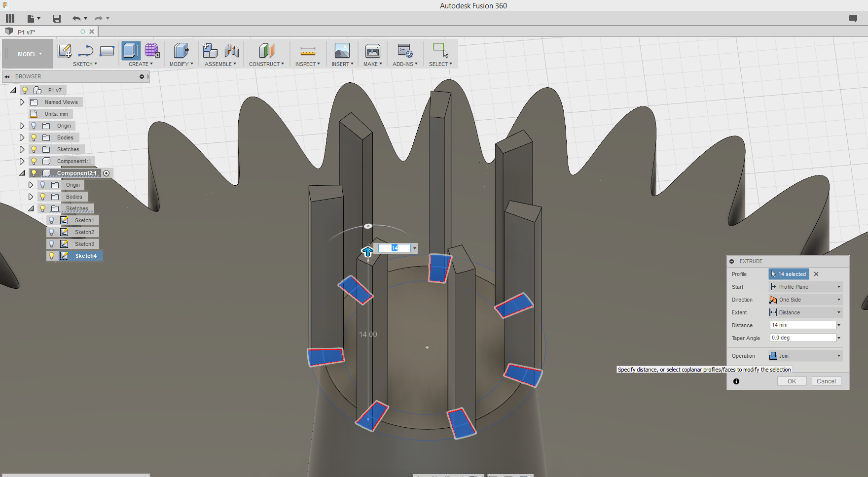The width and height of the screenshot is (868, 477).
Task: Open the INSPECT menu
Action: (x=308, y=64)
